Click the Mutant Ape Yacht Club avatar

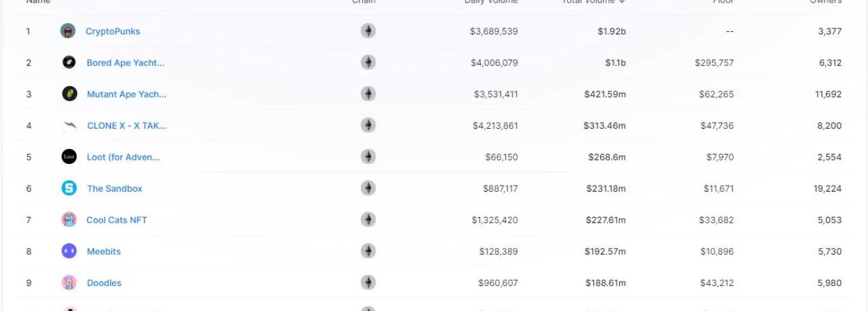click(x=69, y=94)
